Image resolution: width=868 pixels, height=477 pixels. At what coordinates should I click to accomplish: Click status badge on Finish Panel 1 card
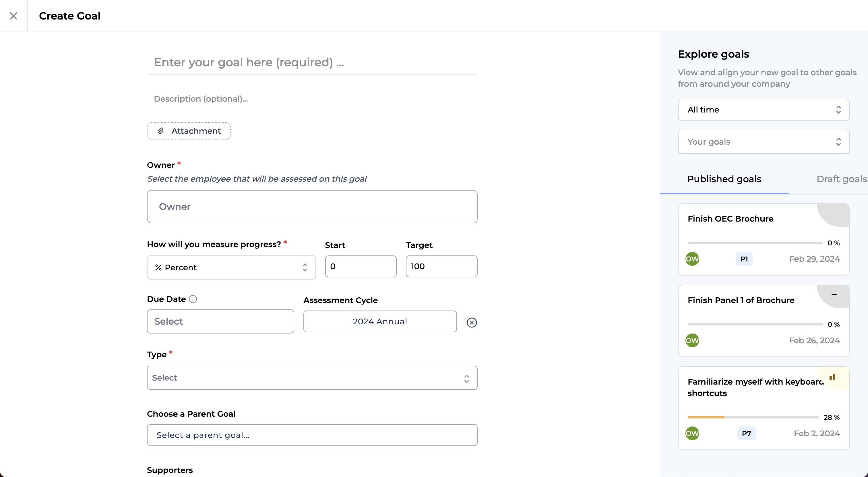834,295
